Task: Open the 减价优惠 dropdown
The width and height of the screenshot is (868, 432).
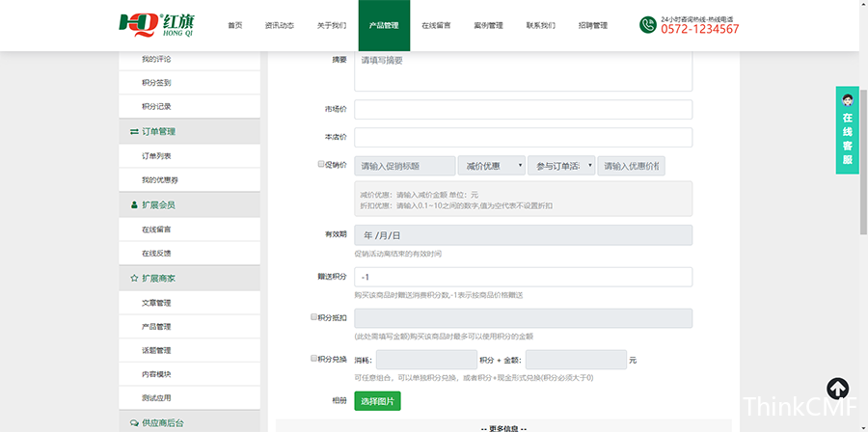Action: click(492, 166)
